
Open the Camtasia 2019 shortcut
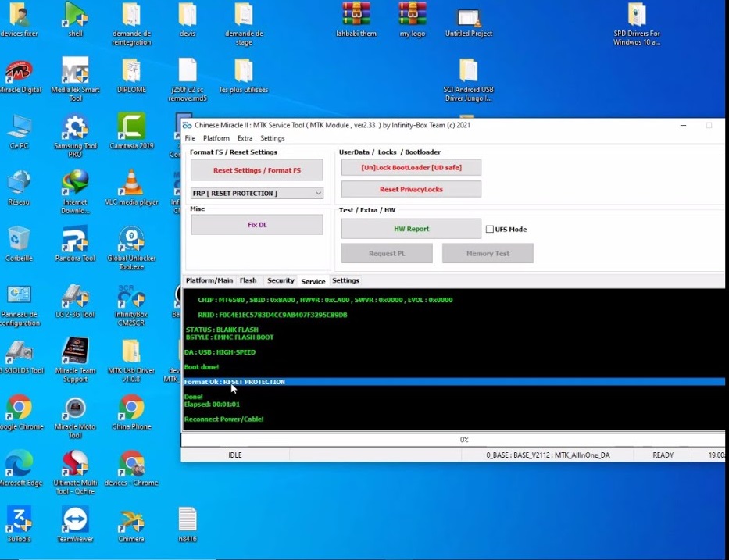coord(131,127)
